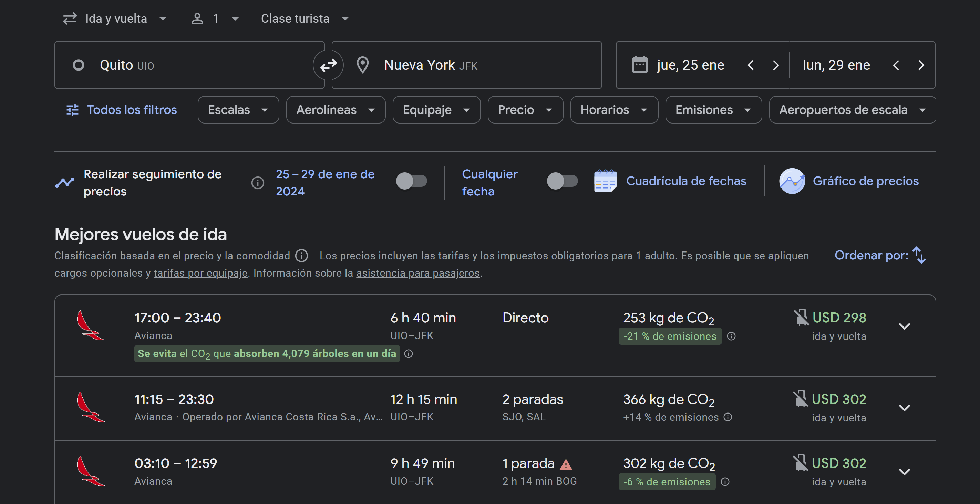Image resolution: width=980 pixels, height=504 pixels.
Task: Open the Escalas filter chip
Action: [238, 110]
